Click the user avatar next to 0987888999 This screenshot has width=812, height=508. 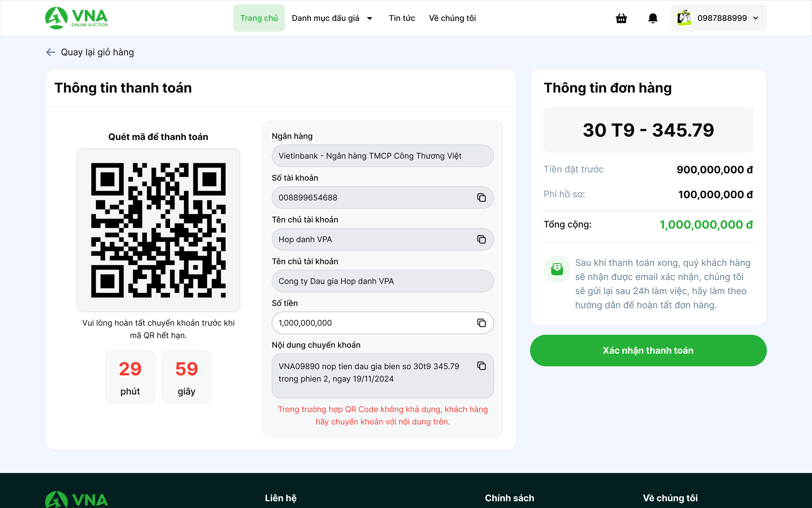point(684,18)
